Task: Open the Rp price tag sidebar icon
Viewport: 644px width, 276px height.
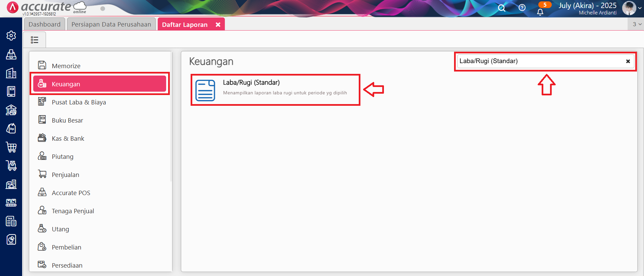Action: click(11, 128)
